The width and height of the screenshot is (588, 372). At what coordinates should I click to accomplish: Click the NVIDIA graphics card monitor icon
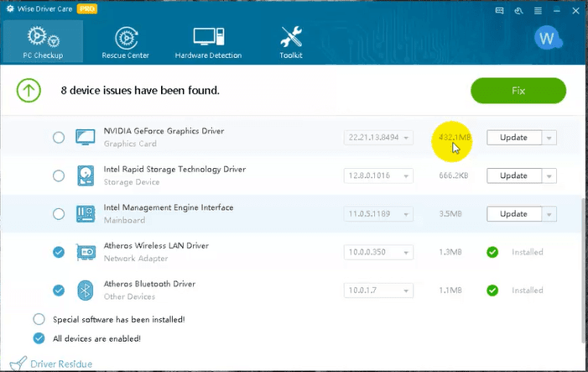85,138
